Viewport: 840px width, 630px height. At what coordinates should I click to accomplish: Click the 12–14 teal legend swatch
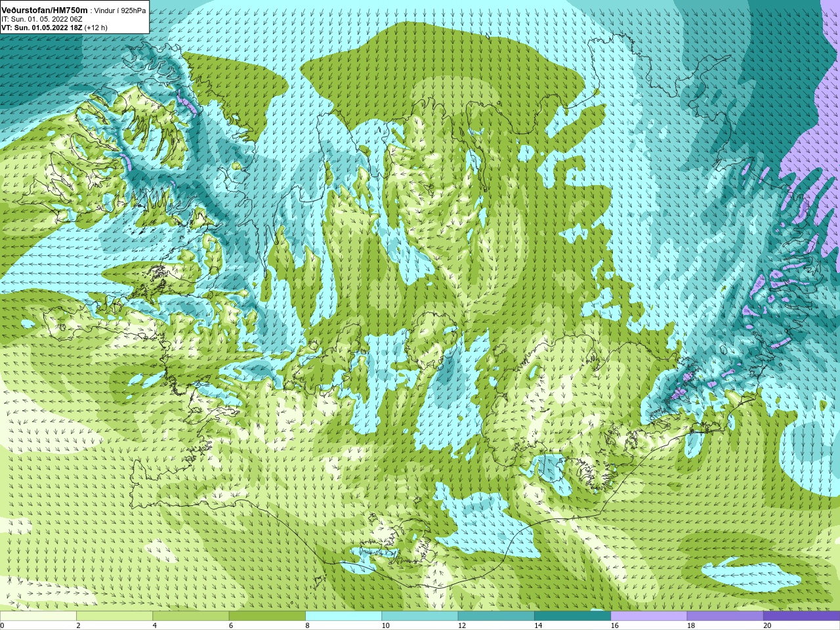pos(496,616)
